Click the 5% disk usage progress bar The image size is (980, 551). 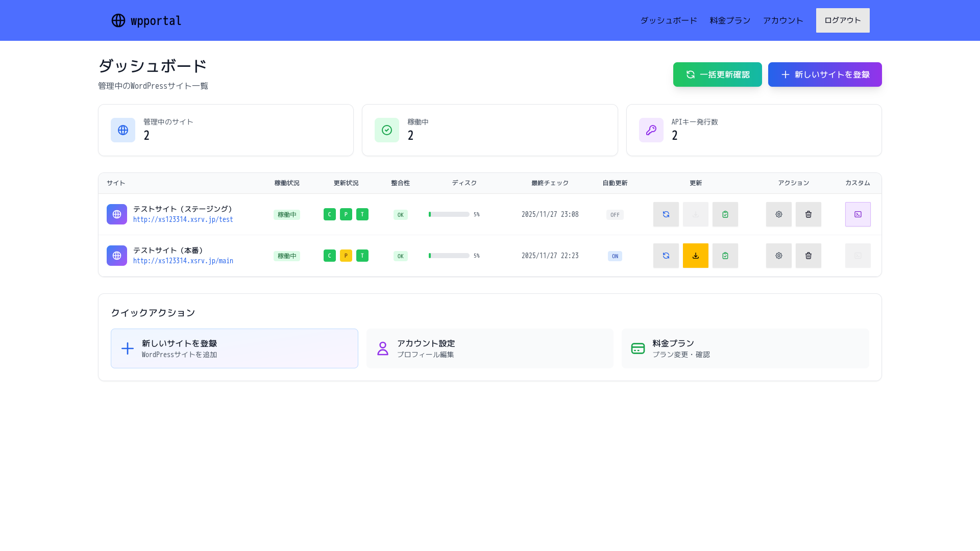(449, 214)
